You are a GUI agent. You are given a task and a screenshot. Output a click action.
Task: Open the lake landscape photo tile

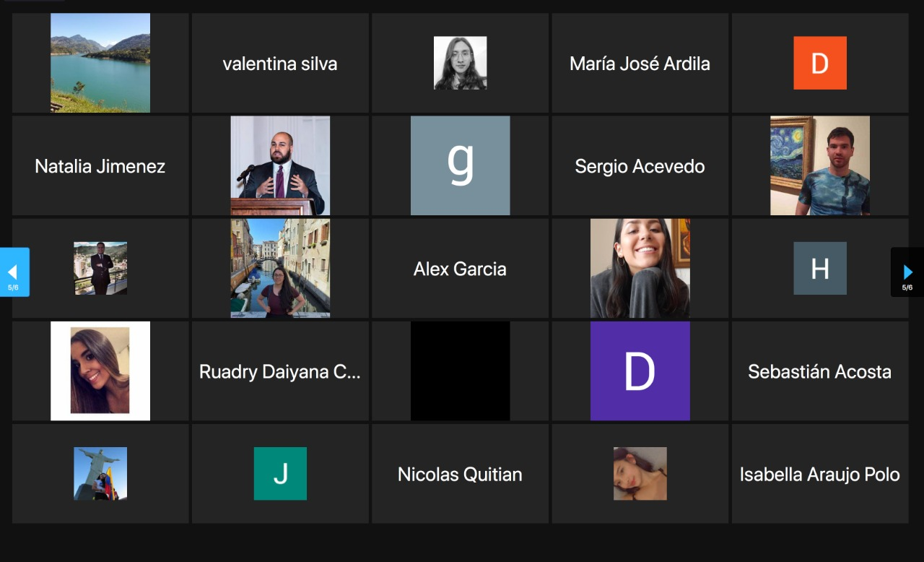point(100,63)
